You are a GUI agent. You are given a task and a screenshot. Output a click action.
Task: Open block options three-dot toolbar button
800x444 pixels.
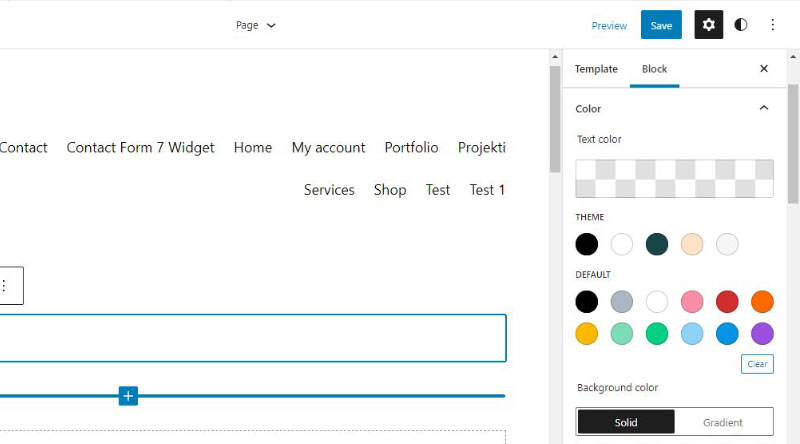tap(4, 285)
